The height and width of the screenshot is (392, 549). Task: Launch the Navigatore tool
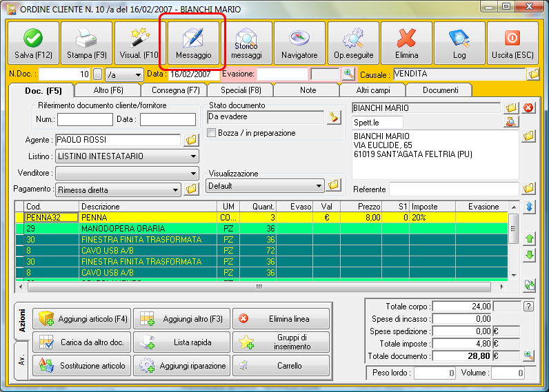[300, 43]
